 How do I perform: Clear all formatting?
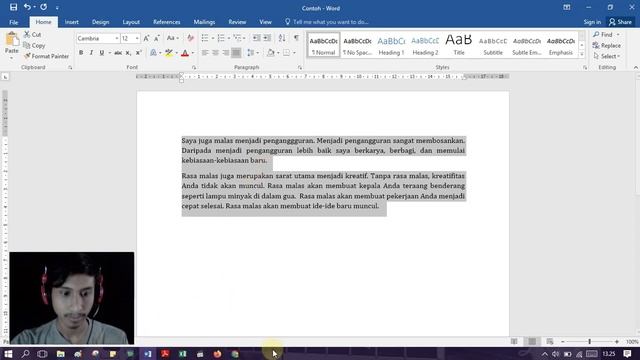point(190,38)
